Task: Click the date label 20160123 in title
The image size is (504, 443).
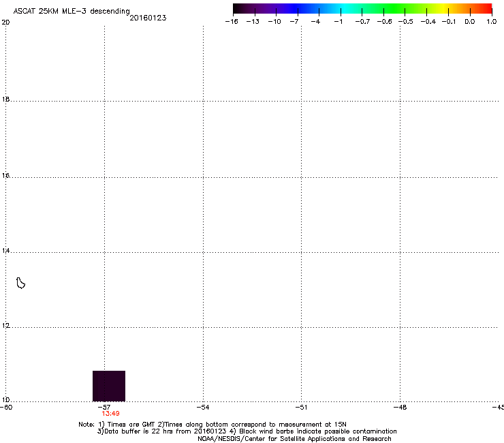Action: tap(148, 18)
